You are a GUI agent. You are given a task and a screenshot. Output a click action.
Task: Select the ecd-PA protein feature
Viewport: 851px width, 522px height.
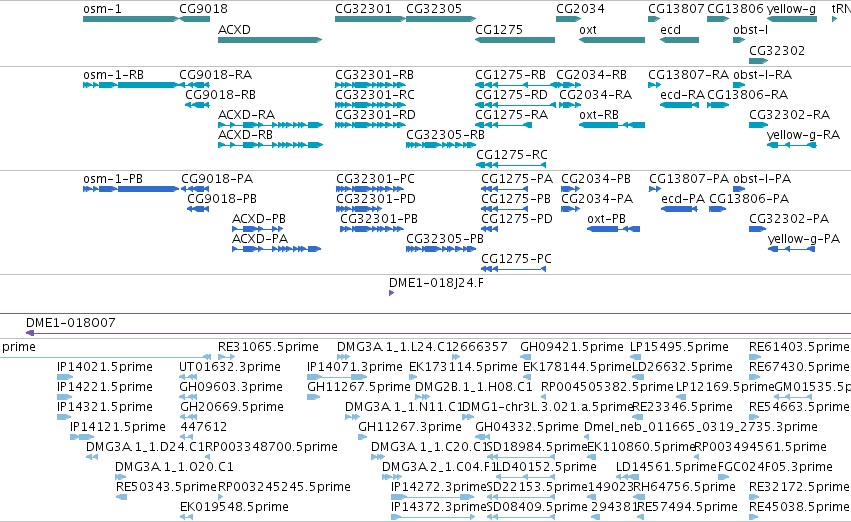[679, 209]
